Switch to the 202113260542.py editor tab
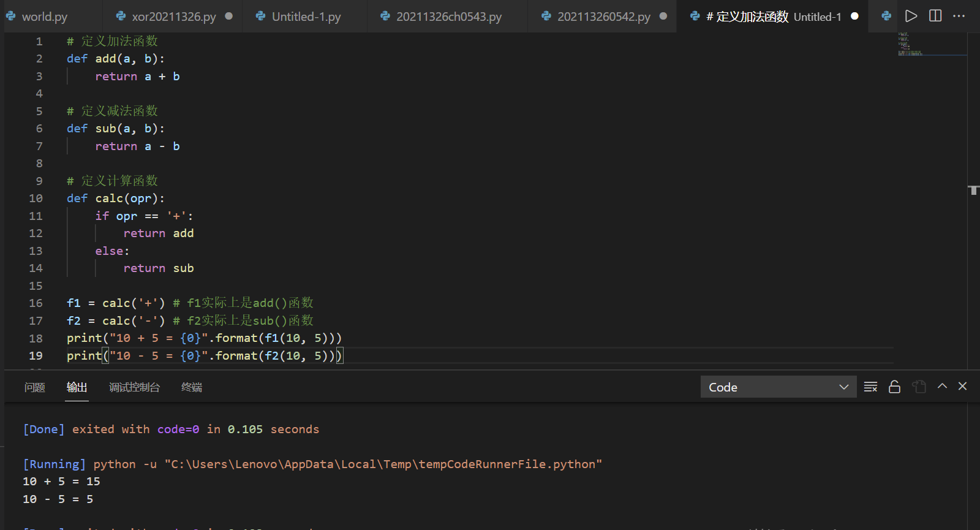Viewport: 980px width, 530px height. (x=603, y=17)
